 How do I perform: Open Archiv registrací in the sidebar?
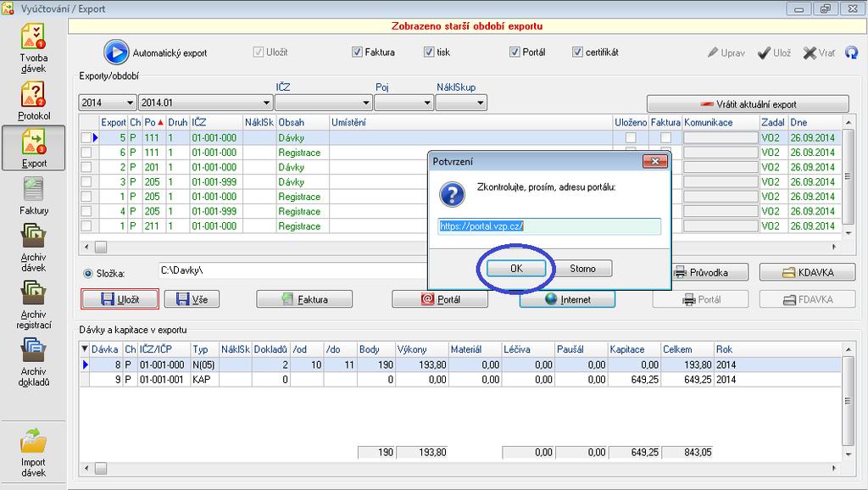(x=33, y=304)
